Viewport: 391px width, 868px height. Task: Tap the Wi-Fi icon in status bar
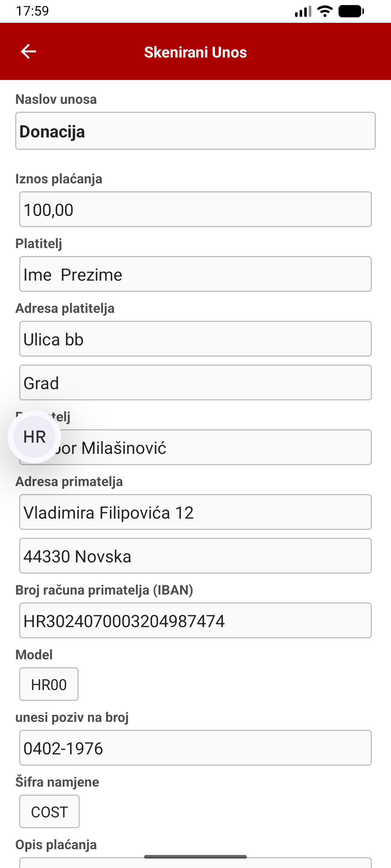325,12
